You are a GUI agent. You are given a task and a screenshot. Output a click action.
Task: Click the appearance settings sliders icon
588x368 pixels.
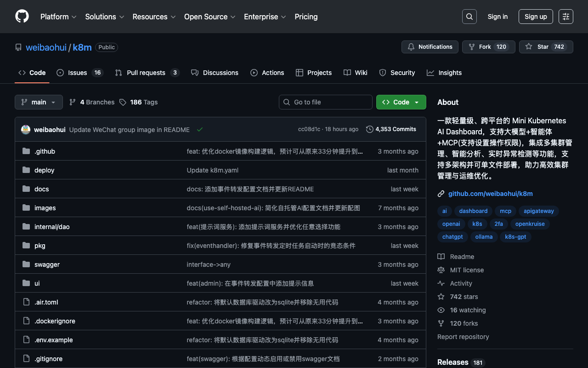[x=565, y=17]
